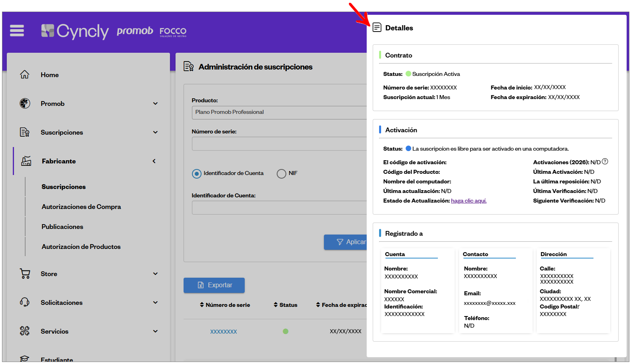The height and width of the screenshot is (364, 631).
Task: Open serial number XXXXXXXX link in table
Action: point(224,332)
